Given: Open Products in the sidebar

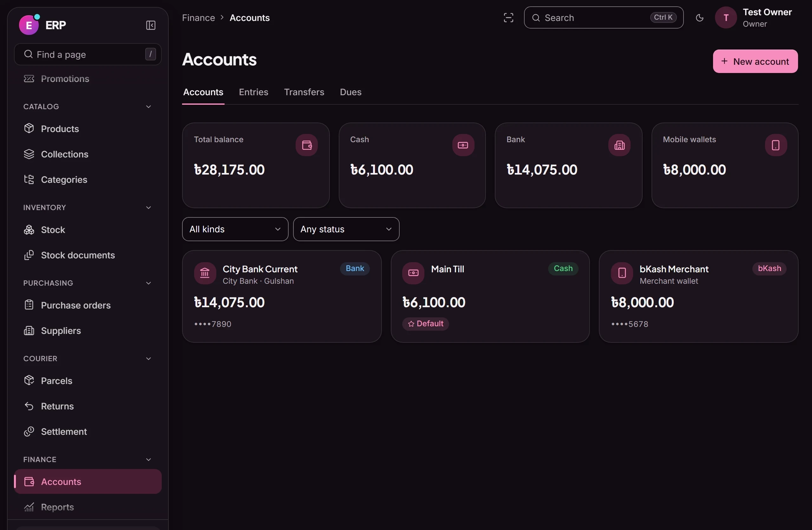Looking at the screenshot, I should point(88,129).
